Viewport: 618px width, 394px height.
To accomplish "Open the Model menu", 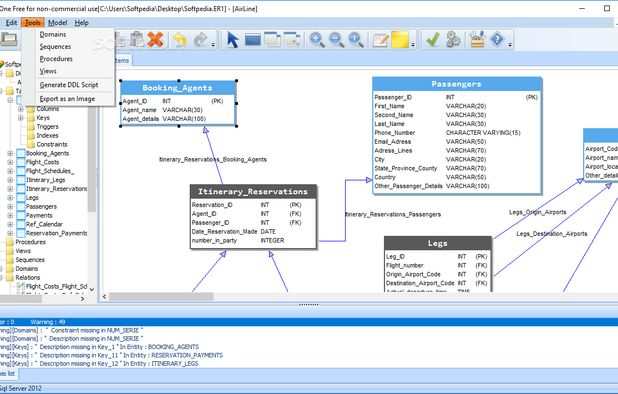I will pos(58,23).
